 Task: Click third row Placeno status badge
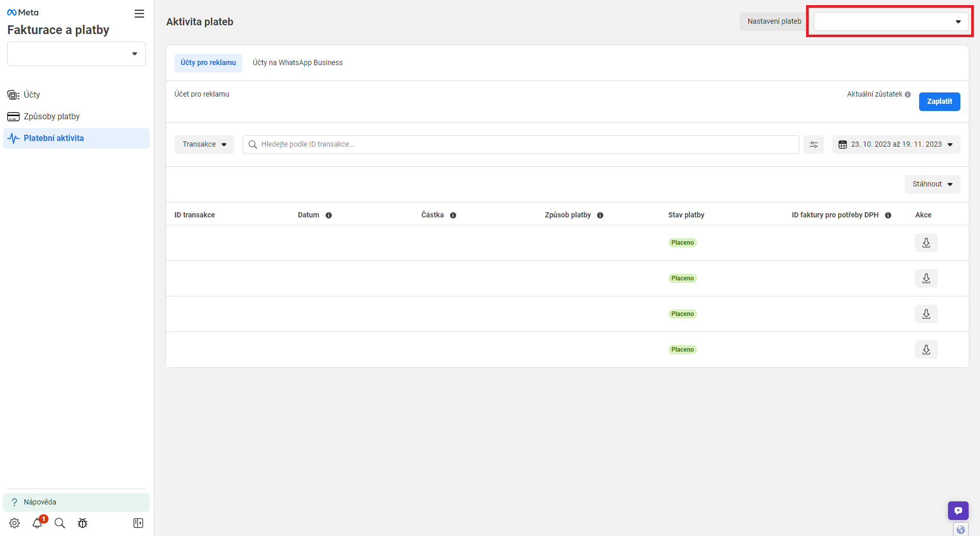tap(682, 314)
